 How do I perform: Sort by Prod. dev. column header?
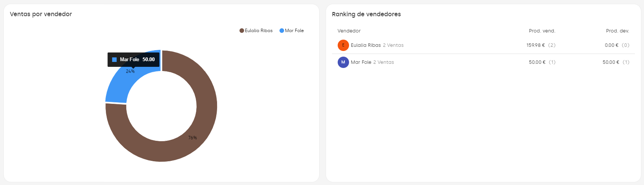click(618, 31)
